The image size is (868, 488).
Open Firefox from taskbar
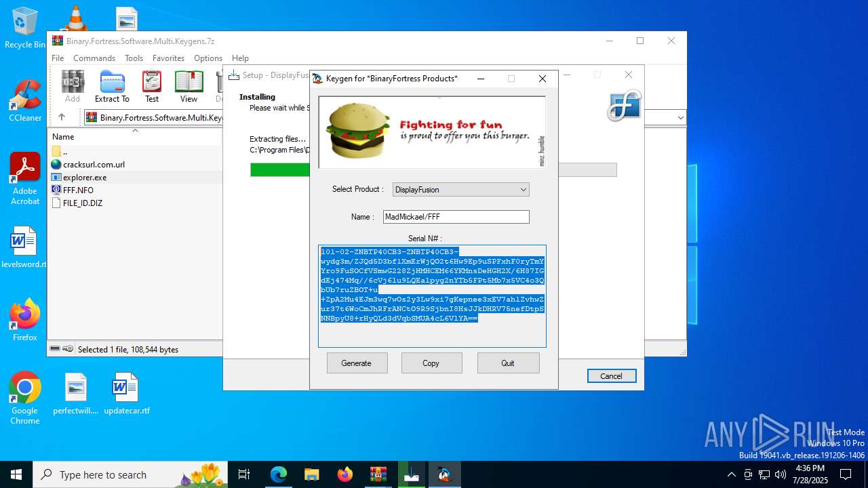pos(344,474)
